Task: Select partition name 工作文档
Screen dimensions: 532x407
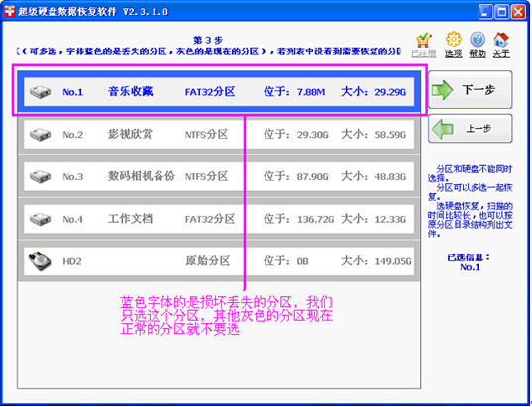Action: click(131, 219)
